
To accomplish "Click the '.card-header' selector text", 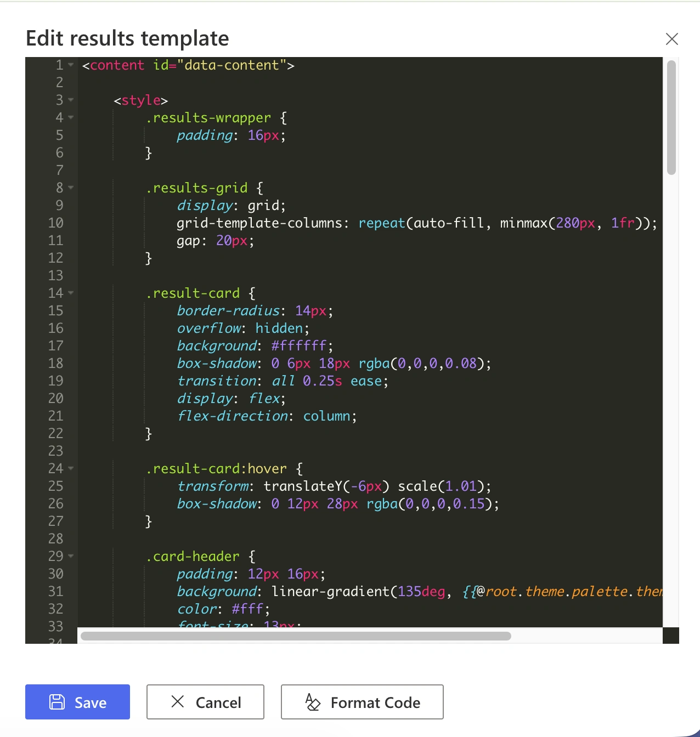I will point(193,557).
